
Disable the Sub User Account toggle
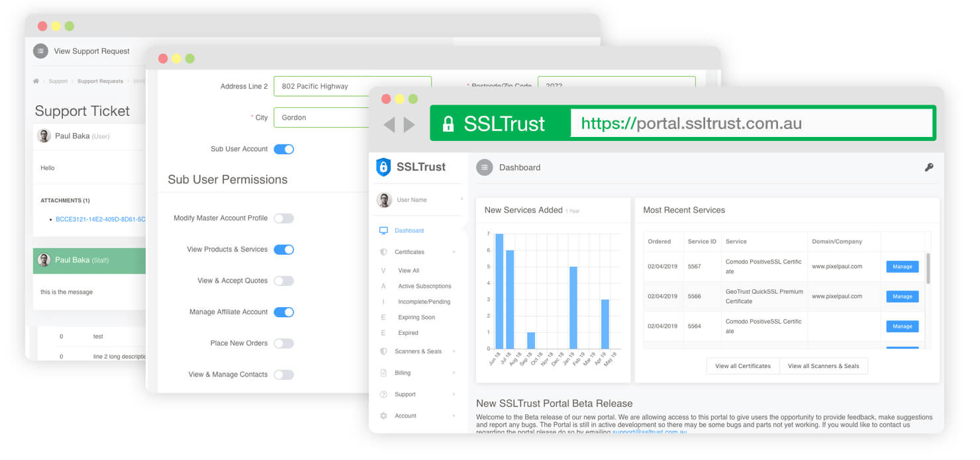pyautogui.click(x=283, y=149)
